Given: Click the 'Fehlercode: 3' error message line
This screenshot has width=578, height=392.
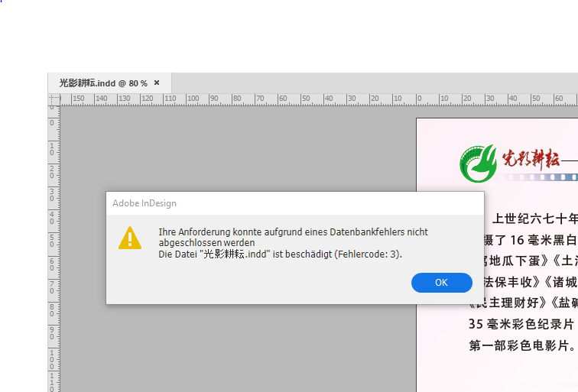Looking at the screenshot, I should click(x=280, y=254).
